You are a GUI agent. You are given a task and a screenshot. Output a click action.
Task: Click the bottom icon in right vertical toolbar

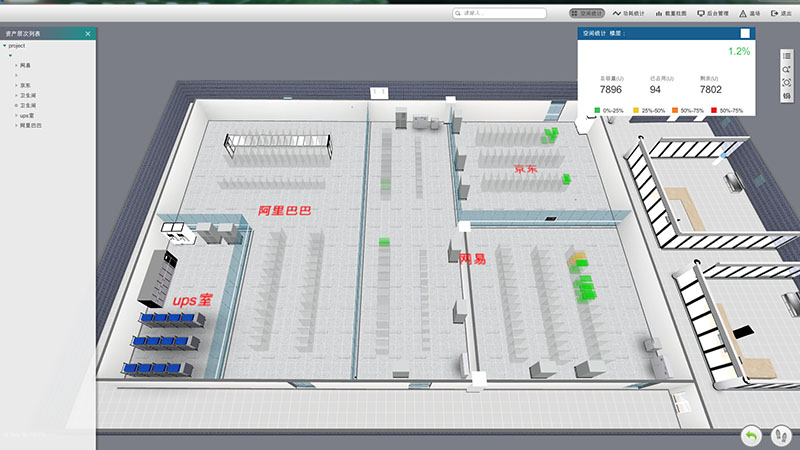click(787, 96)
